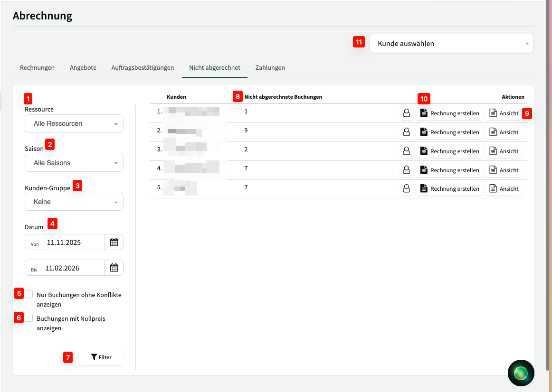Screen dimensions: 552x392
Task: Click the person icon in row 2
Action: click(406, 132)
